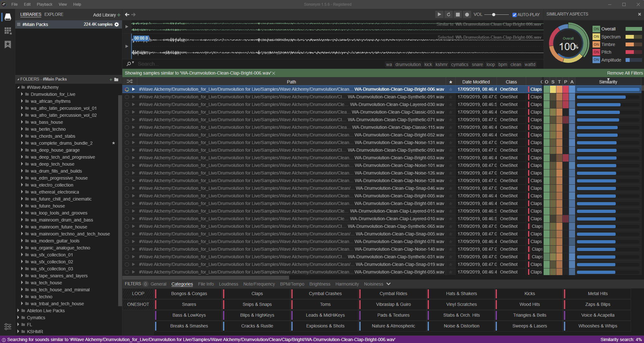Collapse the #Wave Alchemy folder
The width and height of the screenshot is (644, 343).
point(18,87)
